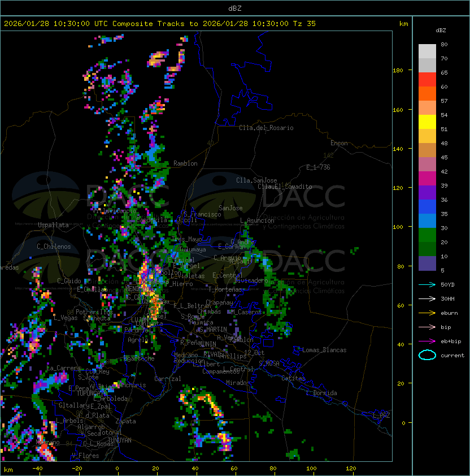The height and width of the screenshot is (476, 470).
Task: Click the 'Medrano' map label
Action: (186, 355)
